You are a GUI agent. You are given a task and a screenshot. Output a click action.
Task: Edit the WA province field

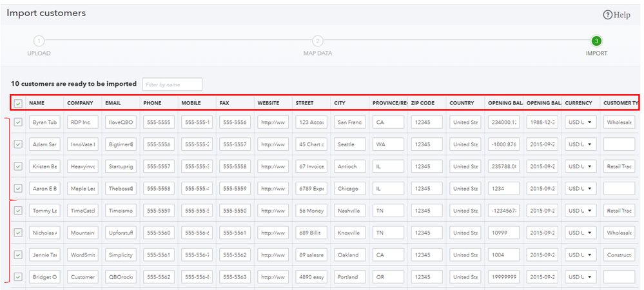point(388,144)
